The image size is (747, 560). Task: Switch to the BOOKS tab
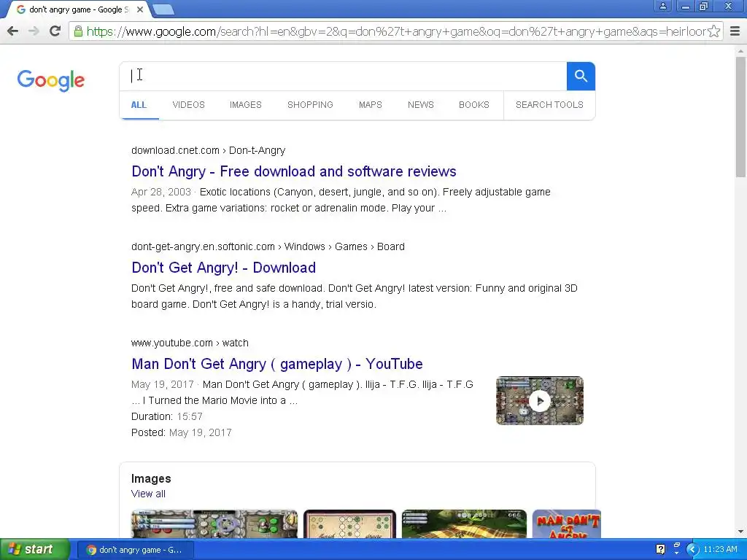coord(474,105)
